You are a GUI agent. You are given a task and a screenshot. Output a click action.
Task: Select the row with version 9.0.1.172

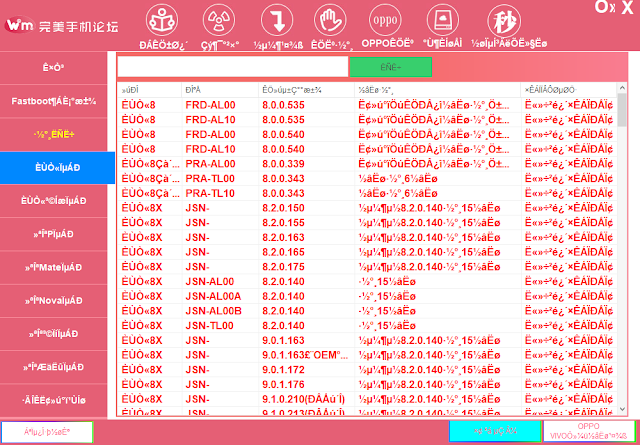[x=367, y=369]
